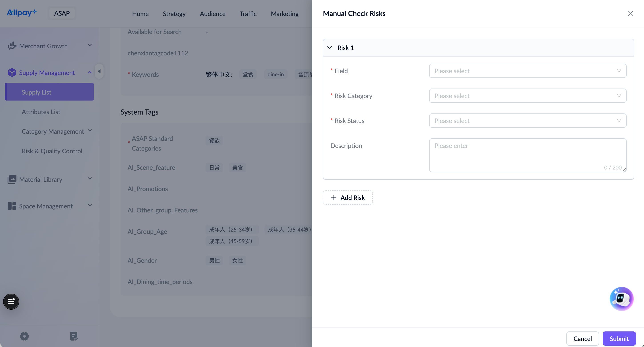This screenshot has width=644, height=347.
Task: Collapse the sidebar with arrow handle
Action: (x=99, y=71)
